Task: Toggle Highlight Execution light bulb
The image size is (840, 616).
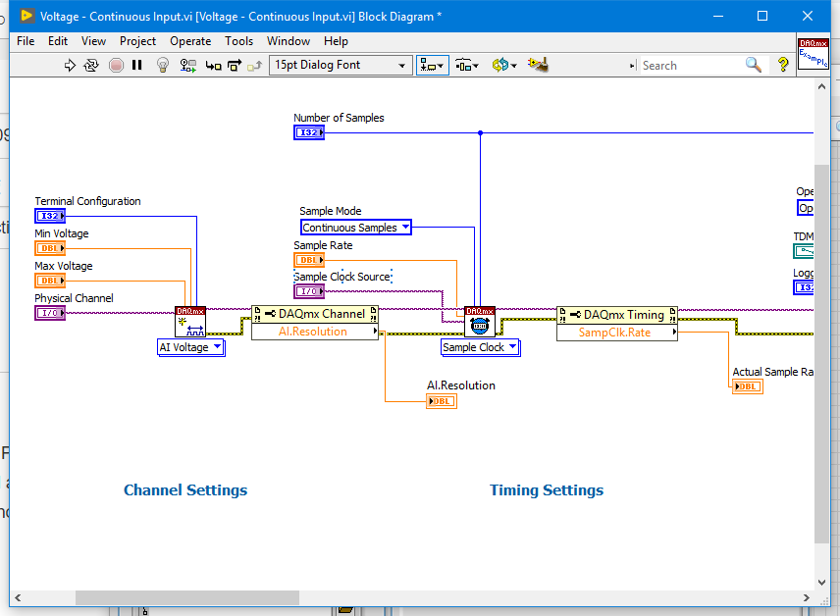Action: point(163,65)
